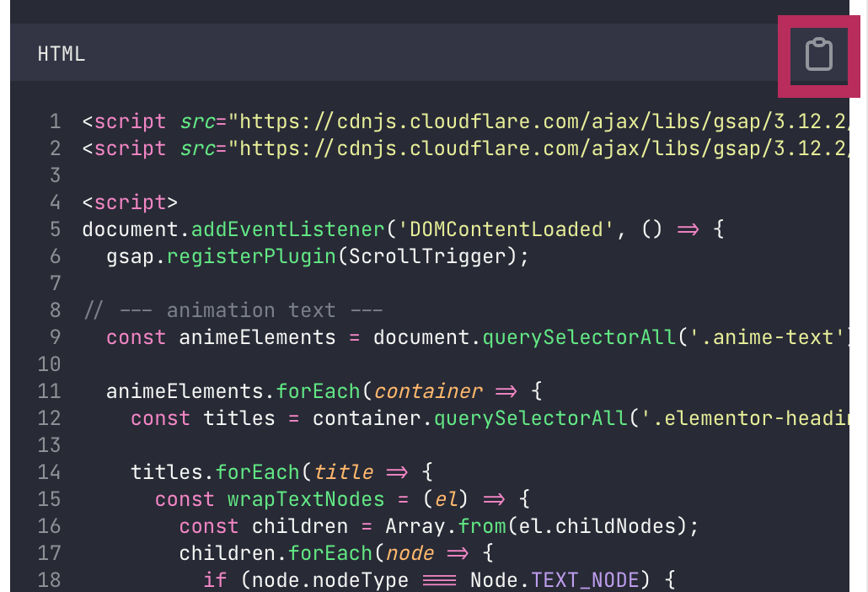Viewport: 868px width, 592px height.
Task: Click the node parameter on line 17
Action: click(410, 554)
